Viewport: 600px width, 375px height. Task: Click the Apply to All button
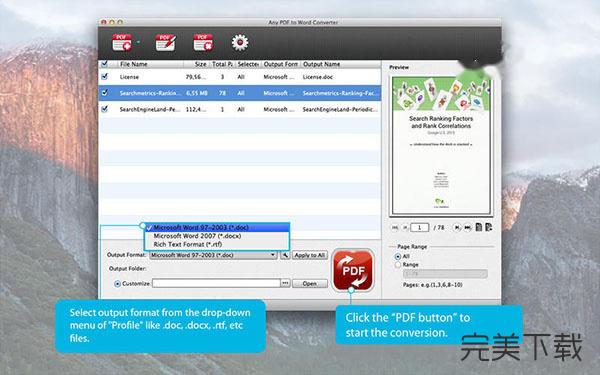tap(310, 255)
